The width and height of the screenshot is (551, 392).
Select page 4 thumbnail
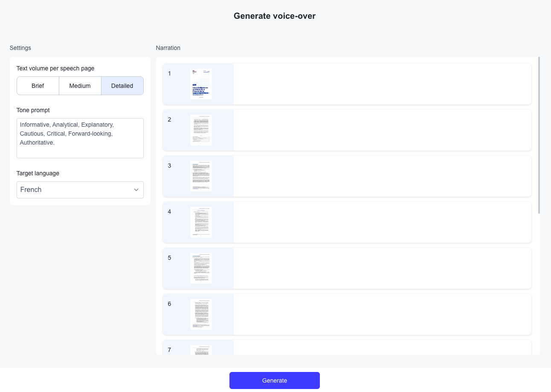point(201,222)
